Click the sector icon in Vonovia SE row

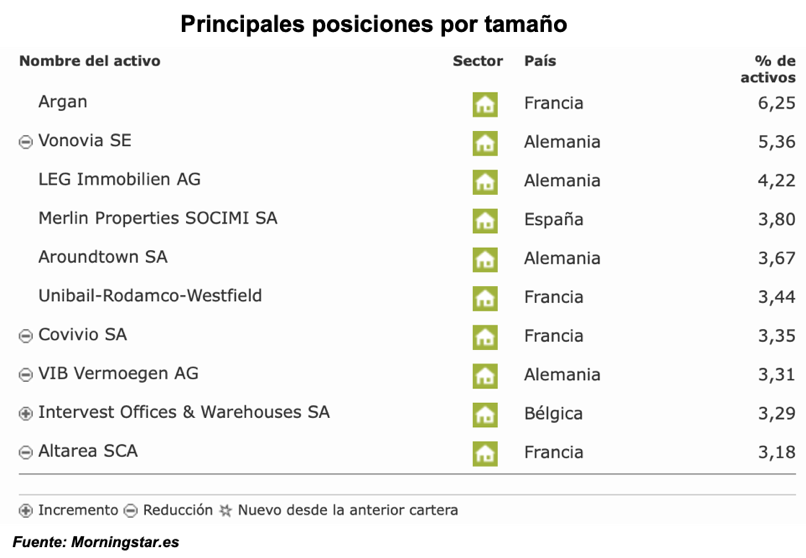click(485, 143)
